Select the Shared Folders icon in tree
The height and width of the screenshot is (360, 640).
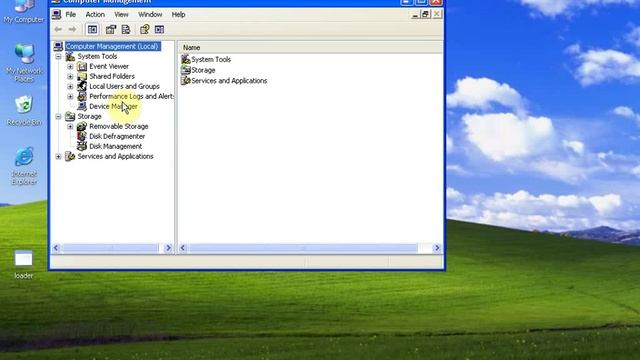[x=82, y=76]
